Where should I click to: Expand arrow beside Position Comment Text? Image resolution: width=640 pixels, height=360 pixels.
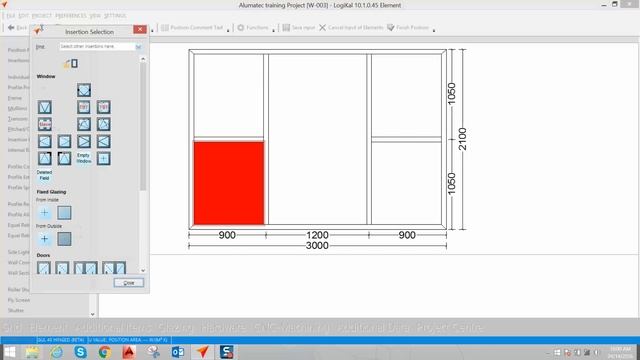tap(228, 30)
